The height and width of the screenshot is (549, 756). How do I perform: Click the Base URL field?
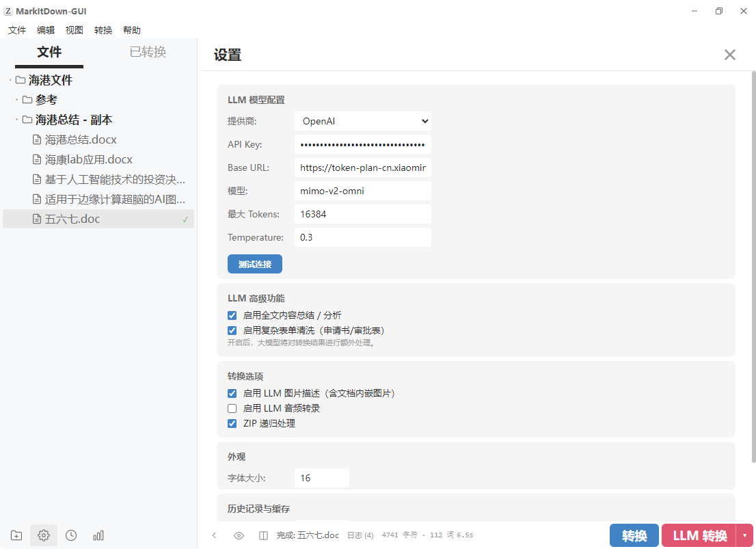point(362,168)
